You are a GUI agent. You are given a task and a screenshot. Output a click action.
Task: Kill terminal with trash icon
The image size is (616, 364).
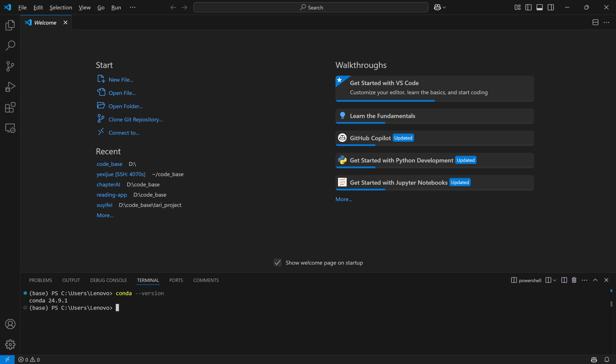[574, 280]
